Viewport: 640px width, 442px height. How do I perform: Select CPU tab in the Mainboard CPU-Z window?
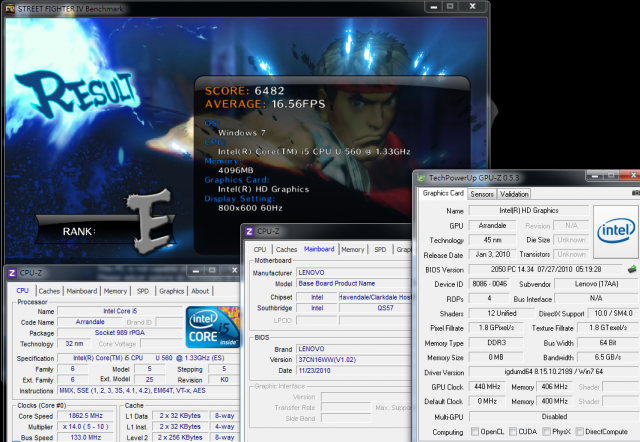pos(260,249)
